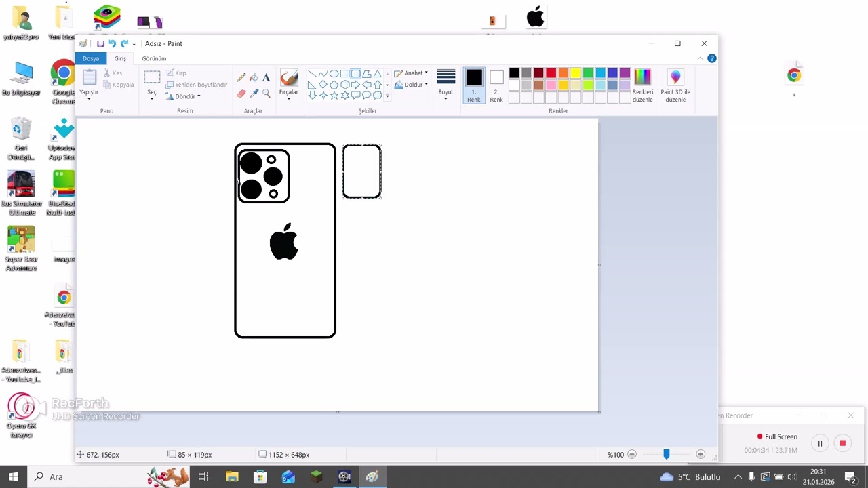Click the Apple logo on canvas
This screenshot has height=488, width=868.
(x=283, y=241)
